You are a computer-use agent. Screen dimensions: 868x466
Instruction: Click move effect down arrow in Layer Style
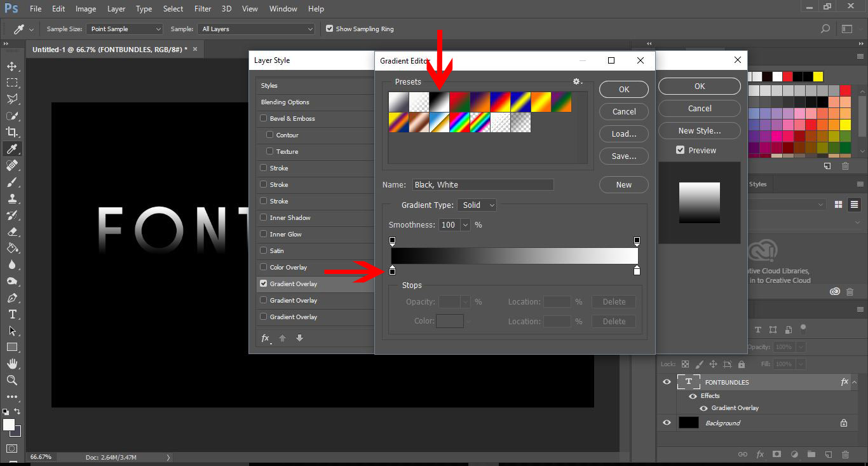[299, 338]
